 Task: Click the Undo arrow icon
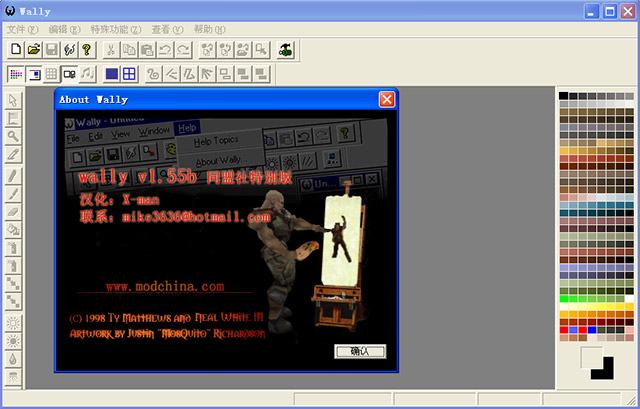[165, 49]
